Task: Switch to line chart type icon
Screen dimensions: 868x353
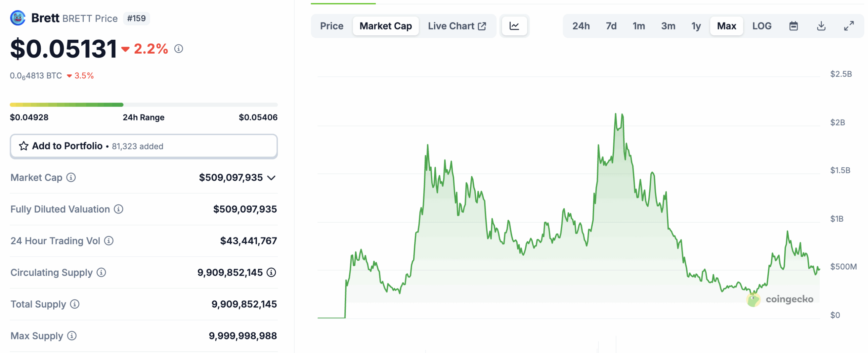Action: pyautogui.click(x=514, y=26)
